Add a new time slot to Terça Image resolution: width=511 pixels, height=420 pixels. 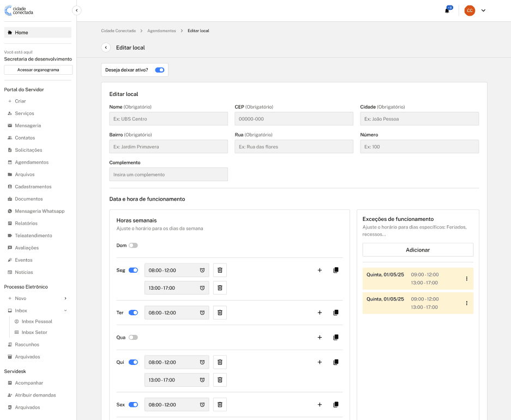point(320,313)
